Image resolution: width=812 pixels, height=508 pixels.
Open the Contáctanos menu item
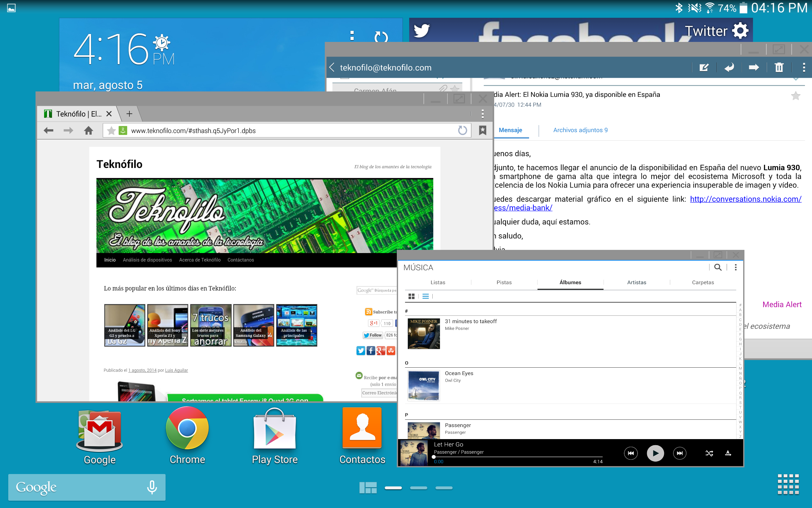240,260
